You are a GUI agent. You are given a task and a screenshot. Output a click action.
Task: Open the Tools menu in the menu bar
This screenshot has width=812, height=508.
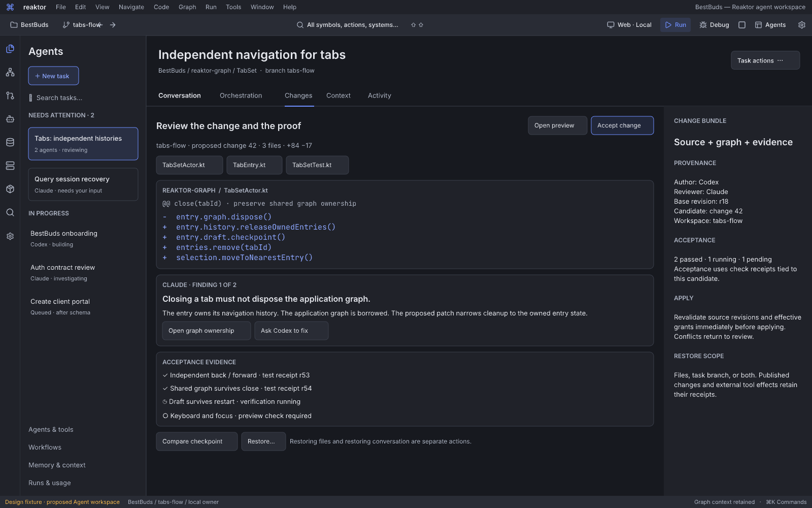(233, 7)
